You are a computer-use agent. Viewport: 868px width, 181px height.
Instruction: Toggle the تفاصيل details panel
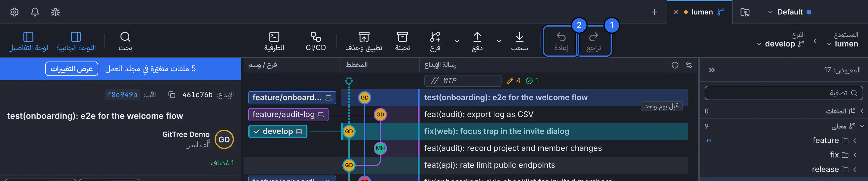pyautogui.click(x=28, y=41)
